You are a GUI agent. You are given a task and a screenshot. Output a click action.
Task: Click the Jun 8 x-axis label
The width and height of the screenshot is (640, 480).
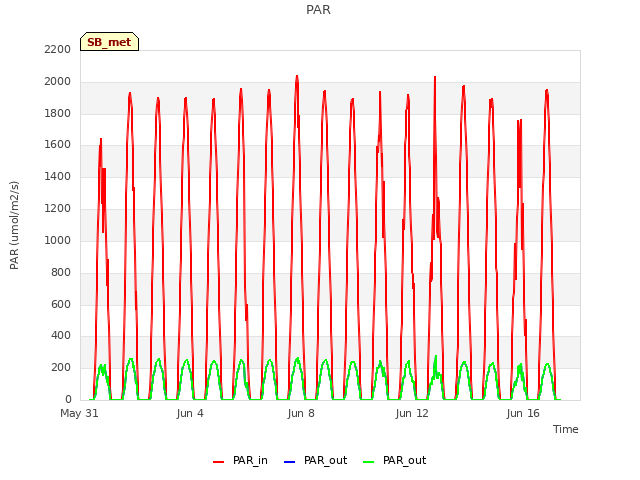(301, 413)
